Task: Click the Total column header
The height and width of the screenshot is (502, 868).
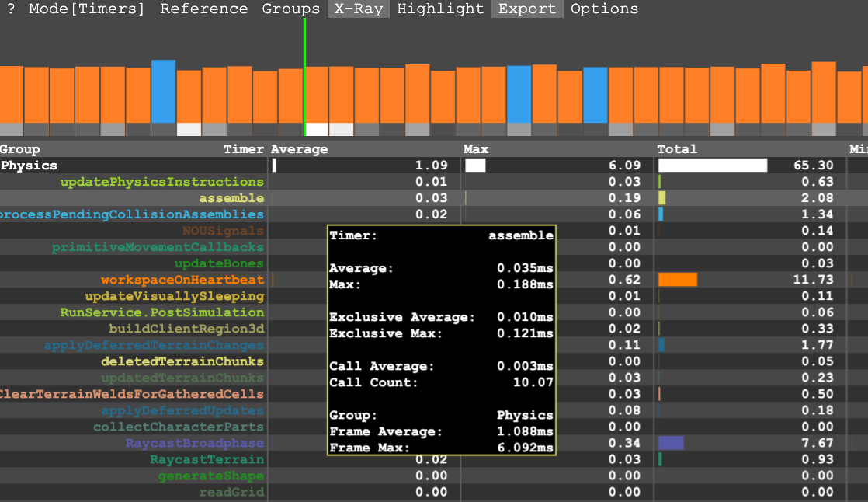Action: [x=677, y=149]
